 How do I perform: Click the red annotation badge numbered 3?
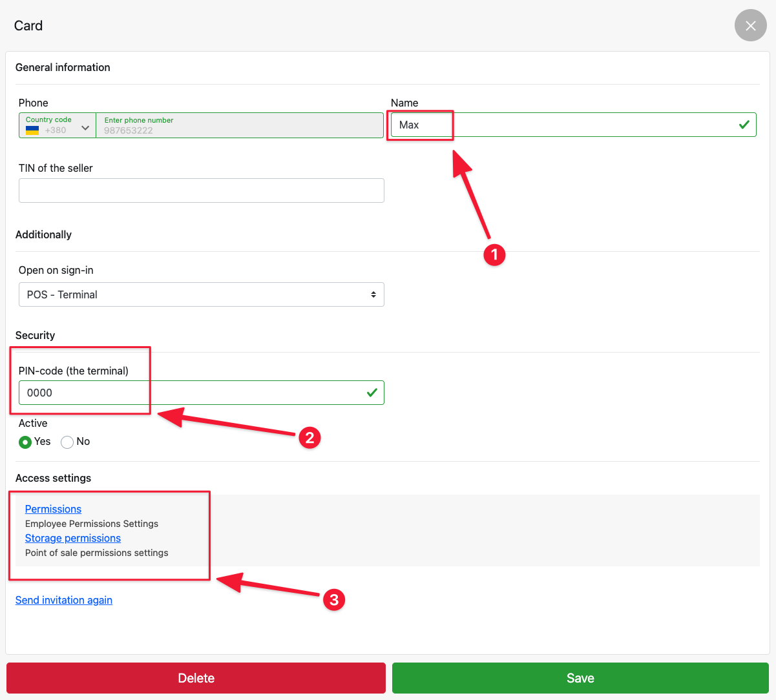(x=334, y=600)
